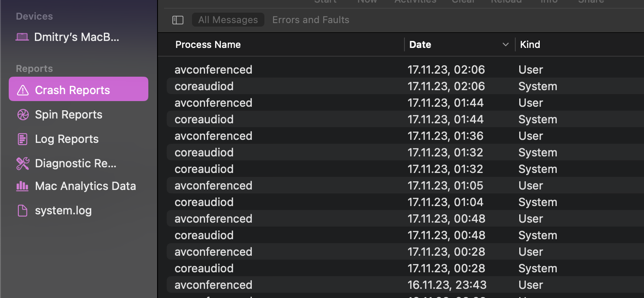This screenshot has height=298, width=644.
Task: Switch to Errors and Faults filter
Action: pyautogui.click(x=311, y=20)
